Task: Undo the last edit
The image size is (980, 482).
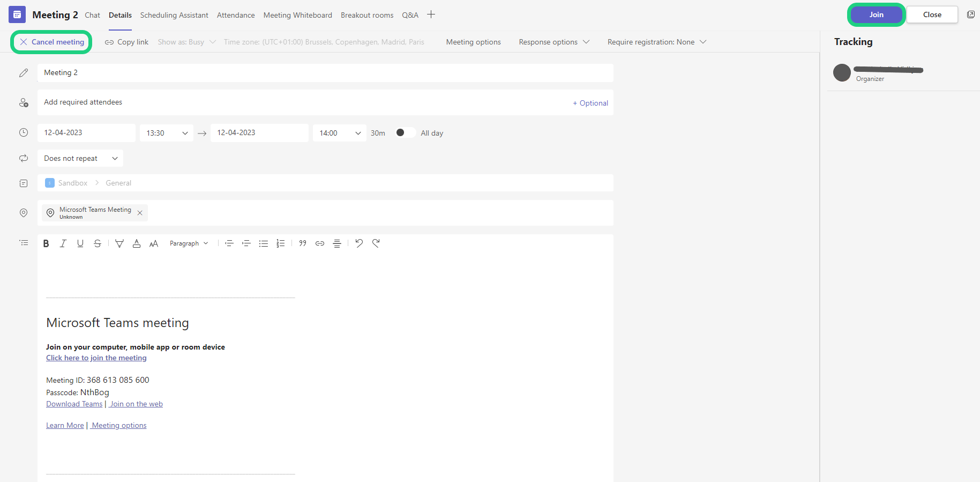Action: (359, 243)
